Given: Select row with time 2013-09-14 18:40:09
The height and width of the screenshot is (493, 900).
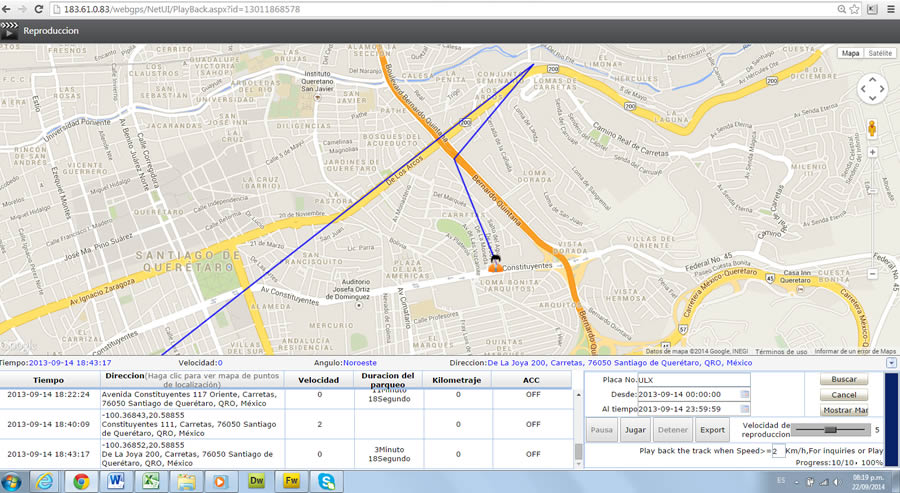Looking at the screenshot, I should point(286,424).
